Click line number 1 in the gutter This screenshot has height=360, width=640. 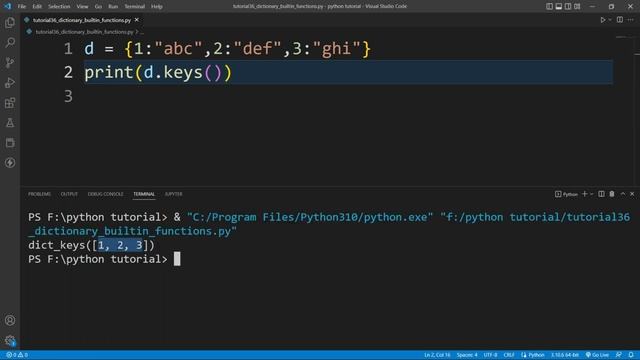[68, 49]
